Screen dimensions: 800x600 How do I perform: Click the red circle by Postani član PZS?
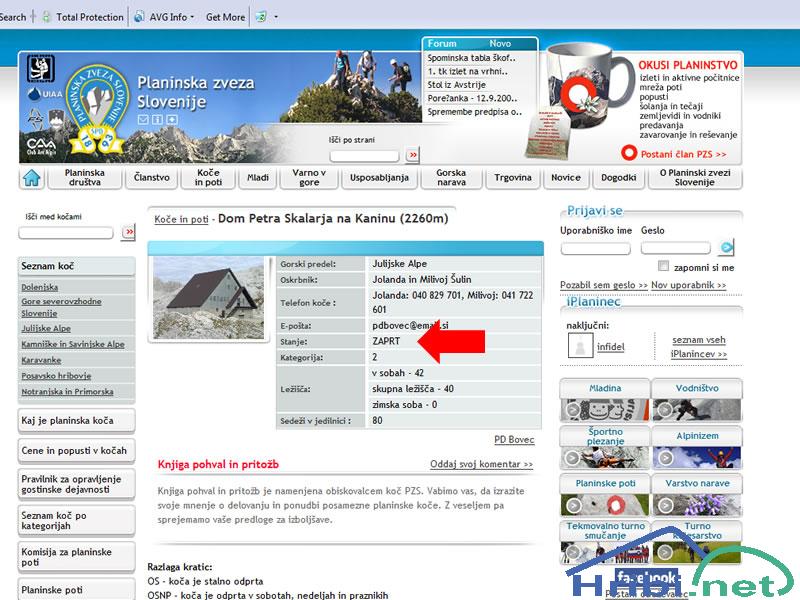[x=629, y=153]
